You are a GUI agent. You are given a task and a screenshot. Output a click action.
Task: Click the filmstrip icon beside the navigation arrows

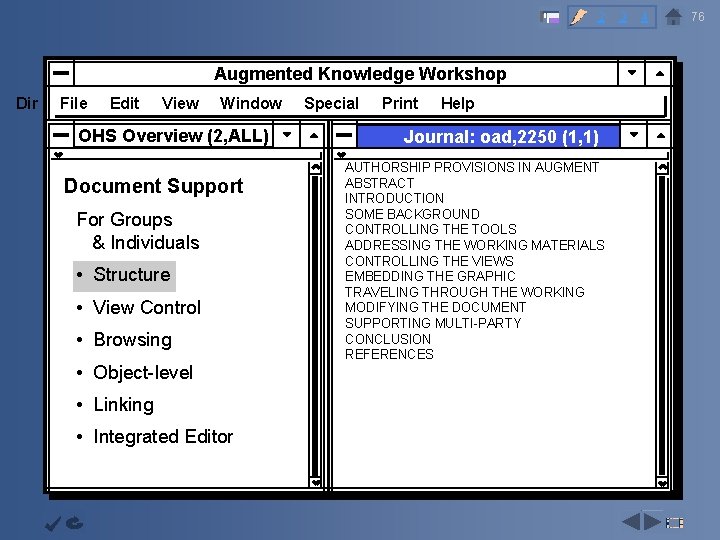[675, 523]
